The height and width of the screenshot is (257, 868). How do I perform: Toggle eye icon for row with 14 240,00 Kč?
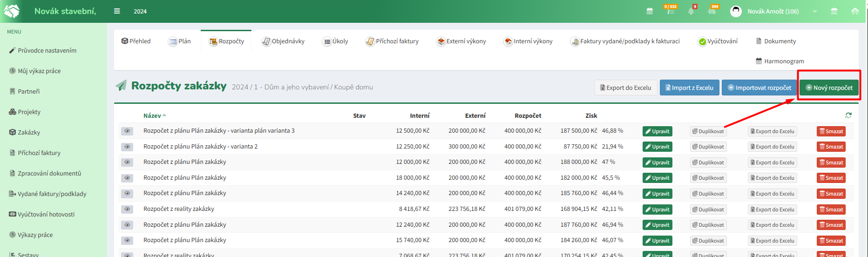pyautogui.click(x=127, y=194)
